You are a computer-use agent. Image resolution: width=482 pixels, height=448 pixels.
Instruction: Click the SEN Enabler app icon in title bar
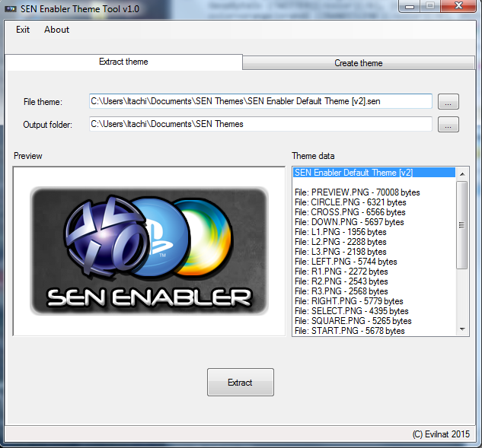point(10,9)
